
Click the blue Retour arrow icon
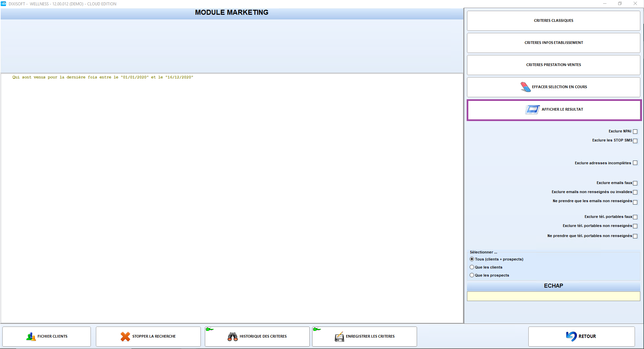tap(571, 336)
